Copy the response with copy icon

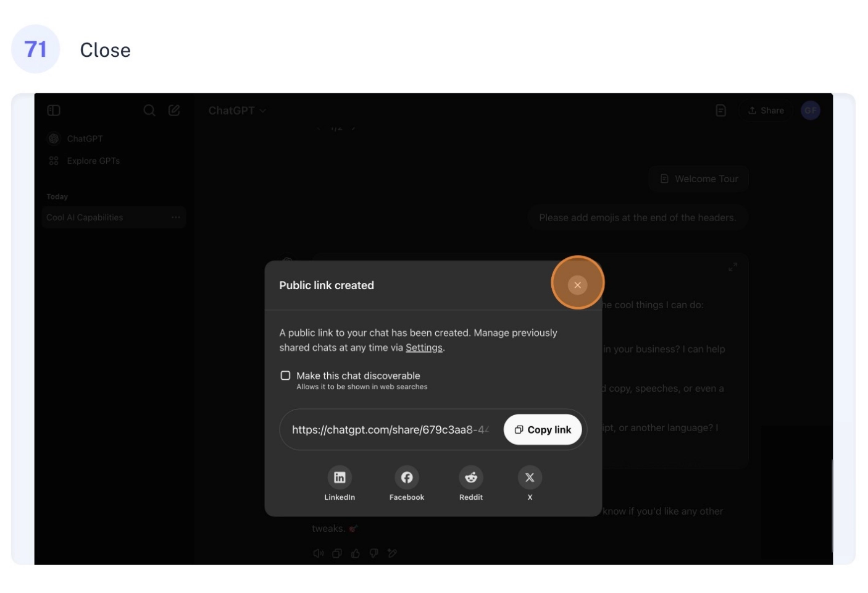coord(336,553)
